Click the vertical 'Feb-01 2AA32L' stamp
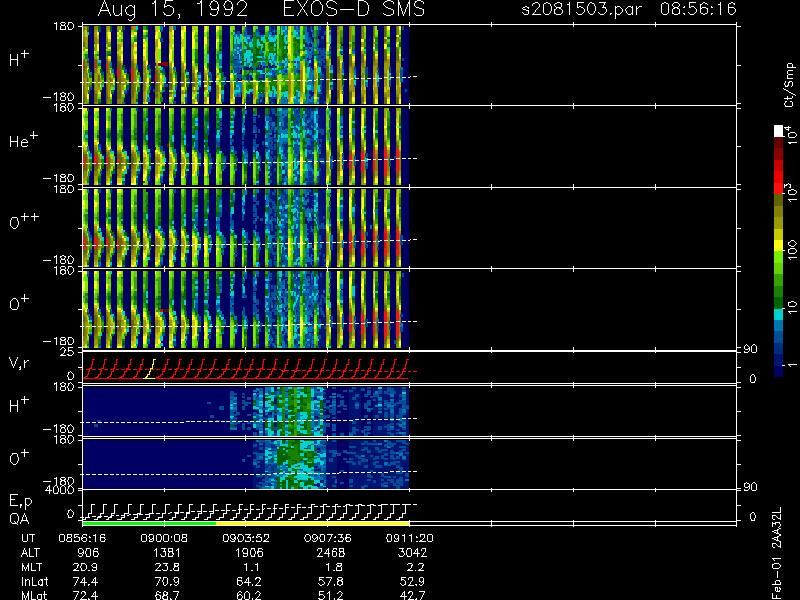The width and height of the screenshot is (800, 600). point(777,553)
